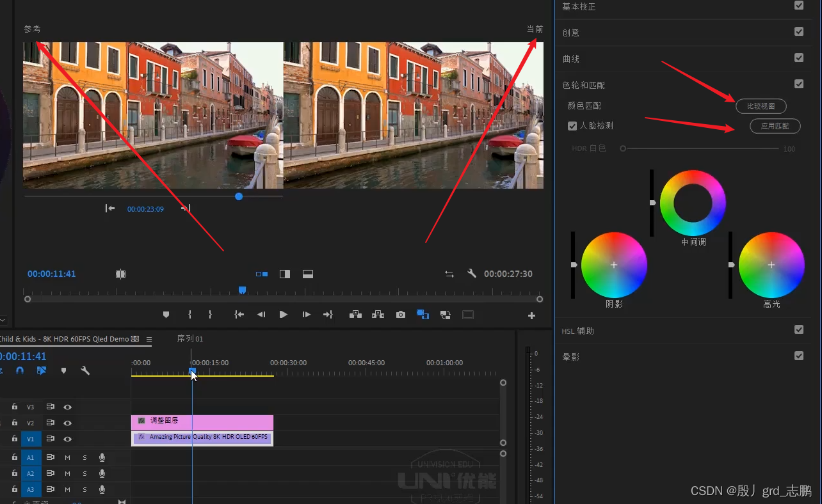Mark in point in program monitor

point(189,315)
